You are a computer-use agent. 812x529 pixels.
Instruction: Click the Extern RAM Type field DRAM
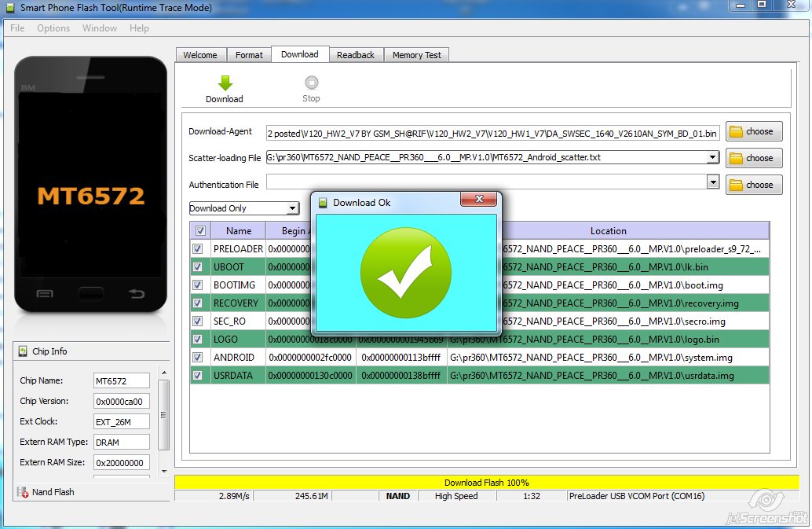coord(122,442)
